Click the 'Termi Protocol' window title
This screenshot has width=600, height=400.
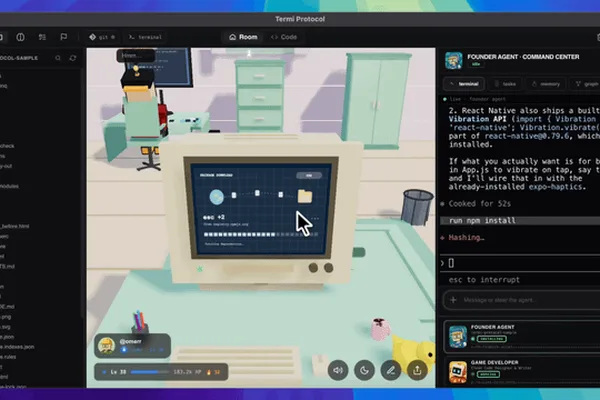300,19
